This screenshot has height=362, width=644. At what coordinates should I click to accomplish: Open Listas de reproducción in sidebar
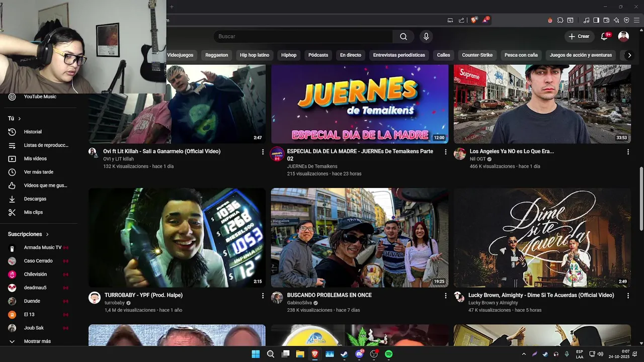(x=39, y=145)
